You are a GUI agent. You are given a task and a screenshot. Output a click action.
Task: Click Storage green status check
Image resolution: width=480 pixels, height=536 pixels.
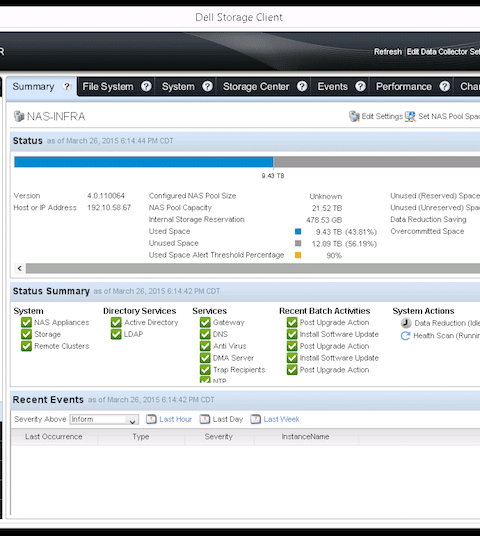(26, 334)
